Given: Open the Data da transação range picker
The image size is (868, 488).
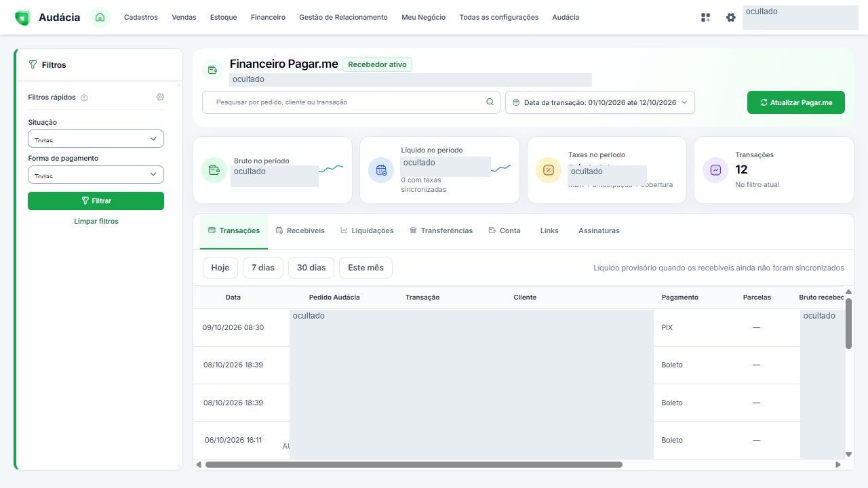Looking at the screenshot, I should pos(600,102).
